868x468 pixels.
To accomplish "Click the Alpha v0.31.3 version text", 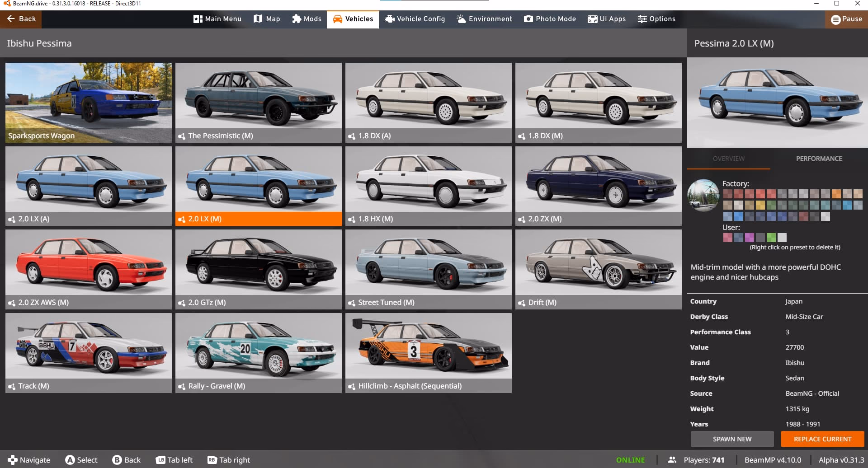I will (x=841, y=460).
